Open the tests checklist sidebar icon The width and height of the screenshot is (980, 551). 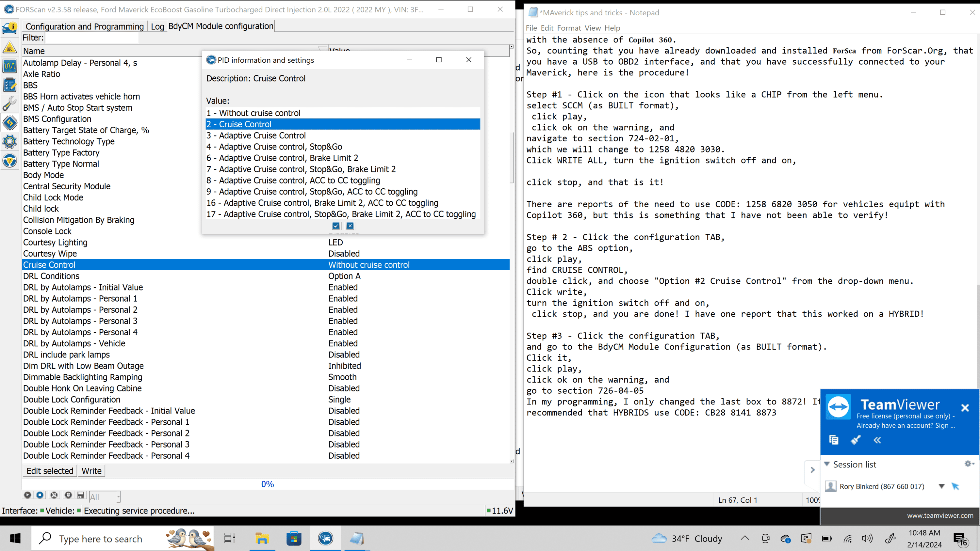9,85
